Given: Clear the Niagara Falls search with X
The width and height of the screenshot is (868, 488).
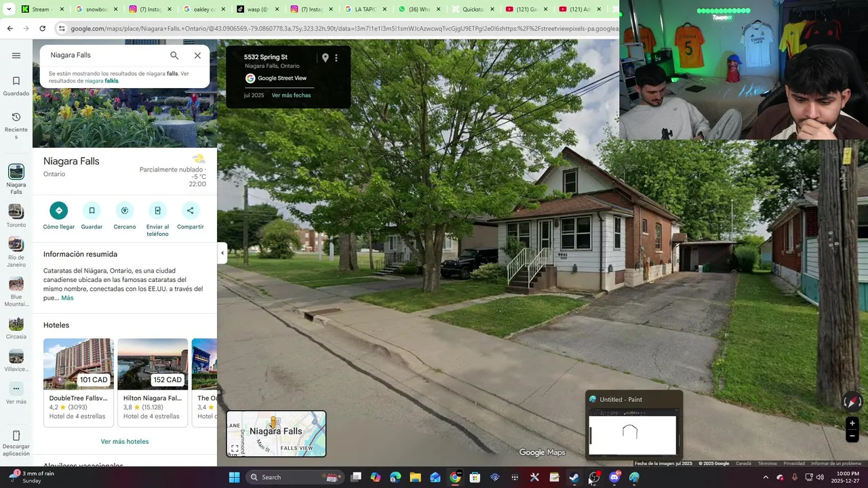Looking at the screenshot, I should coord(197,56).
